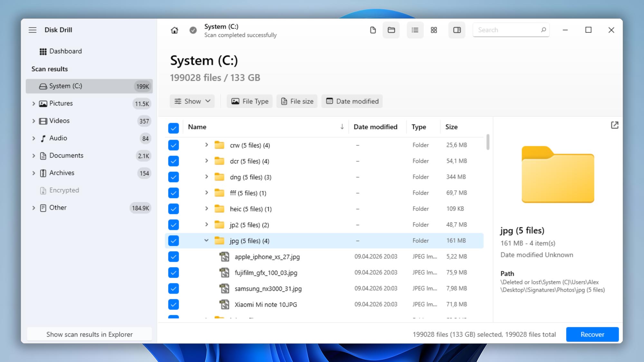Open the File size filter
644x362 pixels.
point(297,101)
